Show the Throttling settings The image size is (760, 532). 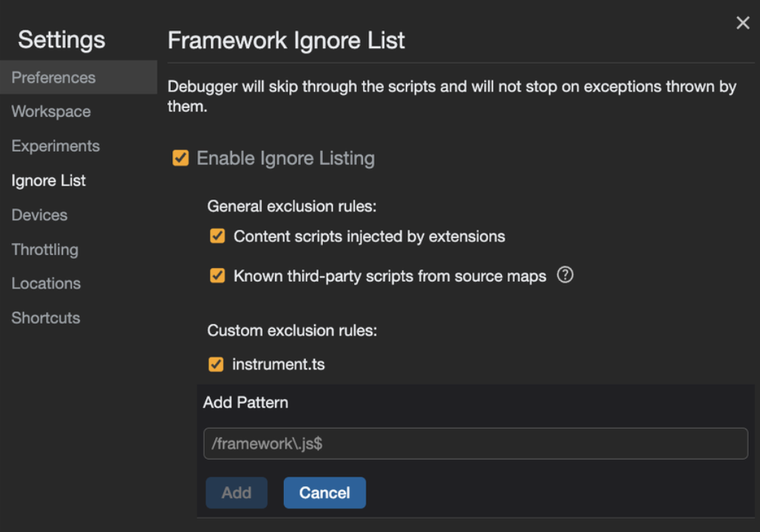point(44,250)
